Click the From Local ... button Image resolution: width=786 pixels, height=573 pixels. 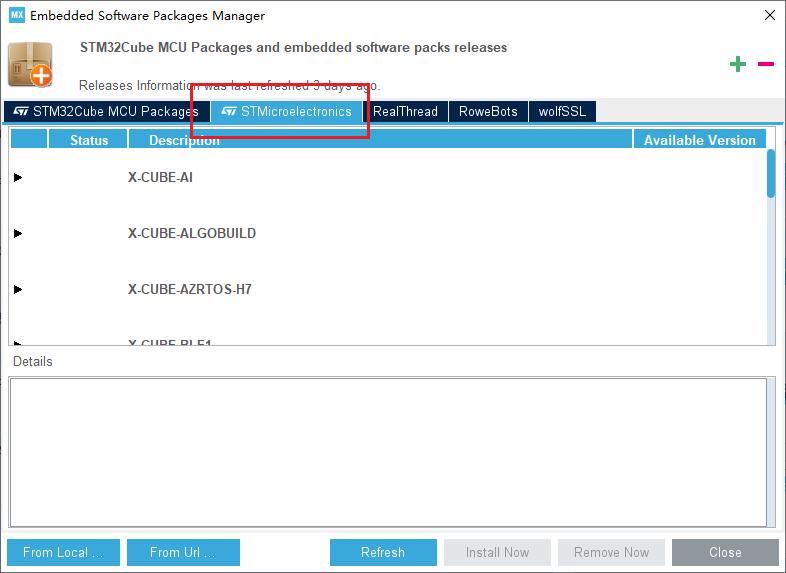pos(63,552)
